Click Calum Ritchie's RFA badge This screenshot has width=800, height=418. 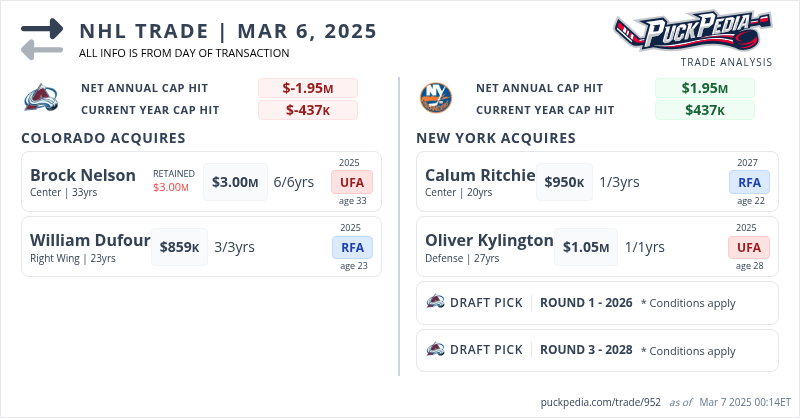tap(749, 182)
